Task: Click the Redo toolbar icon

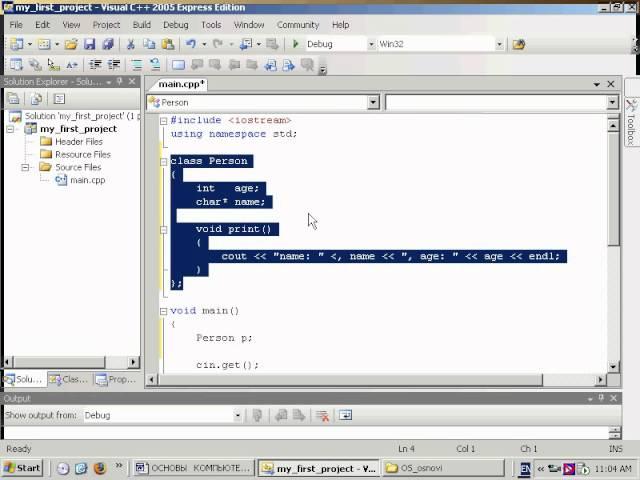Action: click(x=218, y=44)
